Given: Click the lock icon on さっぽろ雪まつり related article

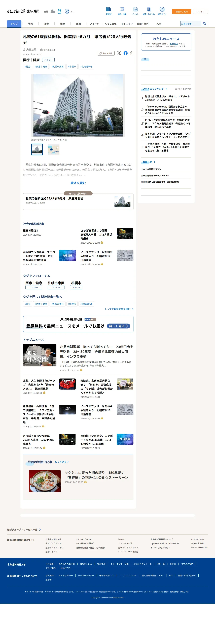Looking at the screenshot, I should tap(102, 242).
